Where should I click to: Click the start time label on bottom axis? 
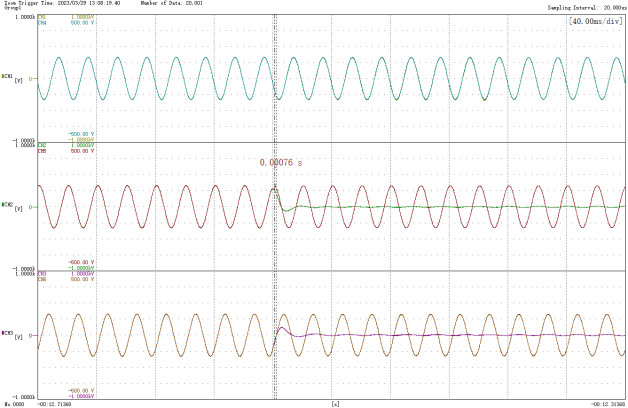(55, 403)
